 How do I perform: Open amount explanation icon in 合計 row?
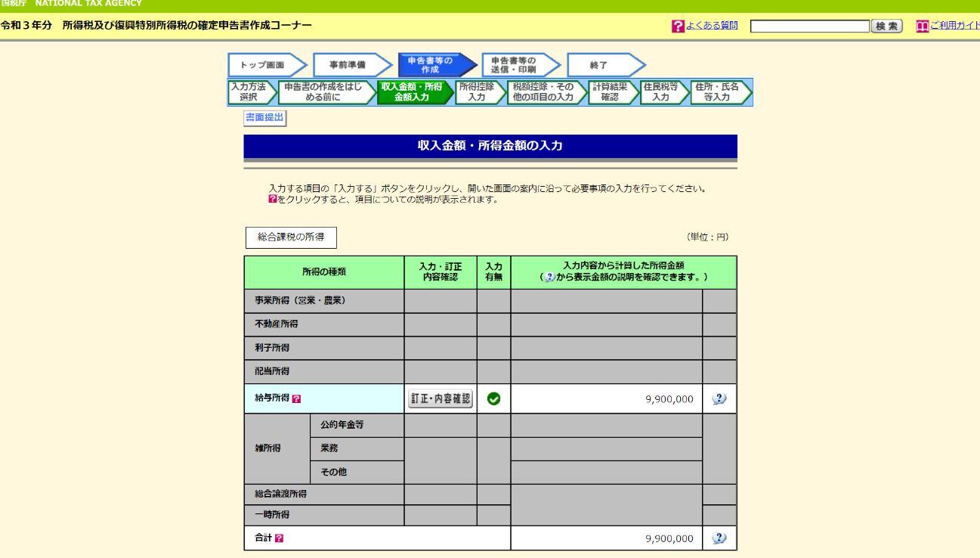[719, 538]
